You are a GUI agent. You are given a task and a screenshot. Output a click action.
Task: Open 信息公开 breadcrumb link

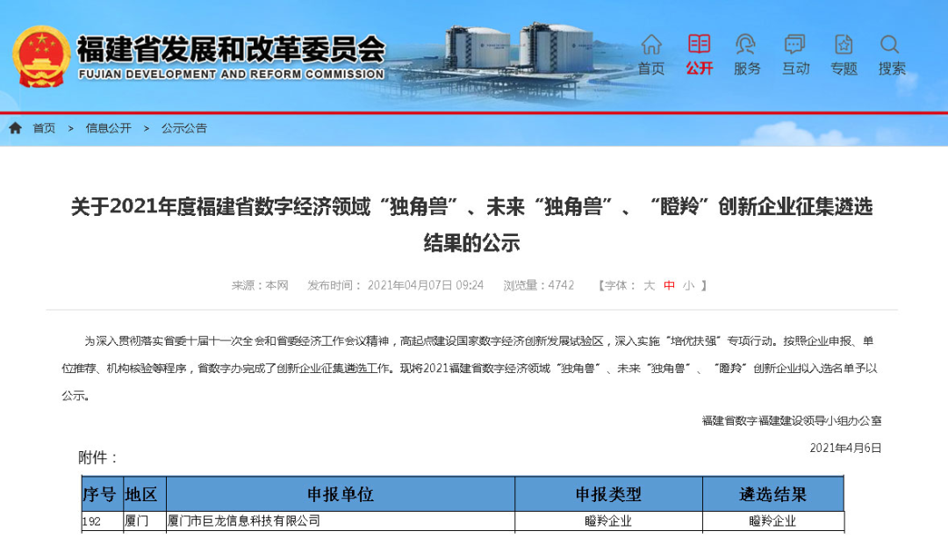tap(108, 128)
